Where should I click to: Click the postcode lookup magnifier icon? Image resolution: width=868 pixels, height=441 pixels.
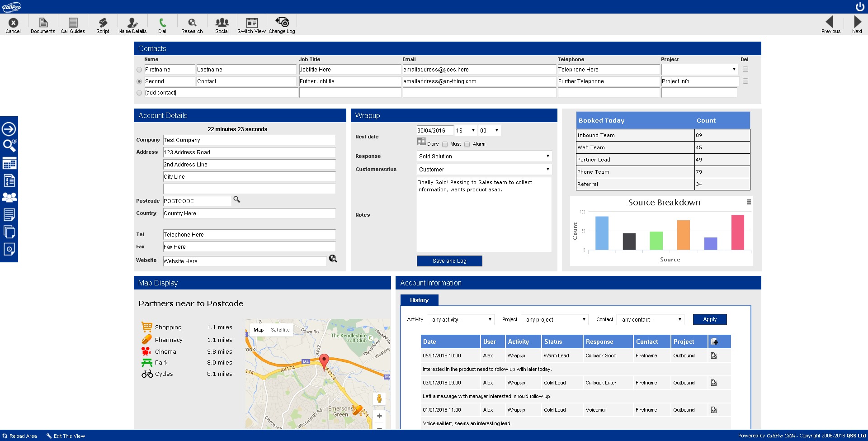click(x=236, y=199)
